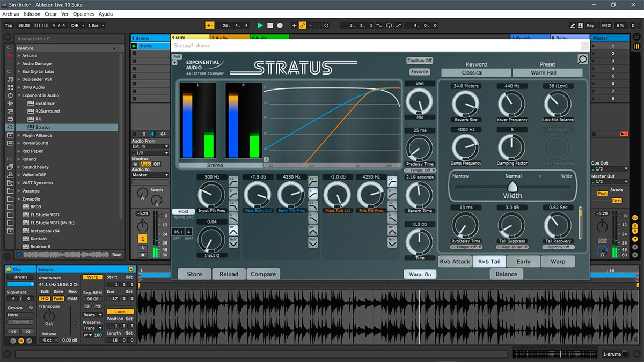Screen dimensions: 644x362
Task: Click the Tap tempo button
Action: click(x=9, y=25)
